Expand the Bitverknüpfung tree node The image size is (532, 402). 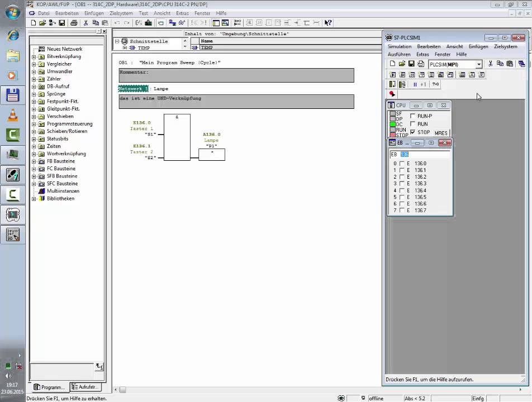tap(34, 56)
